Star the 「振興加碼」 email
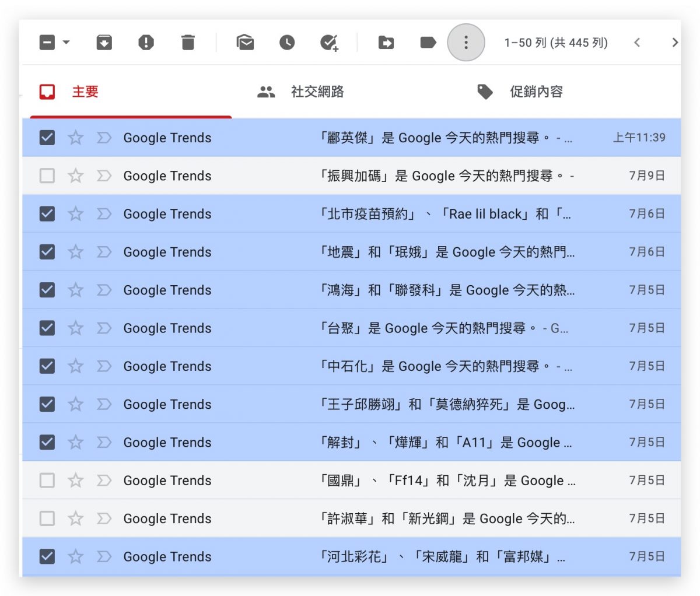The width and height of the screenshot is (700, 596). point(76,176)
